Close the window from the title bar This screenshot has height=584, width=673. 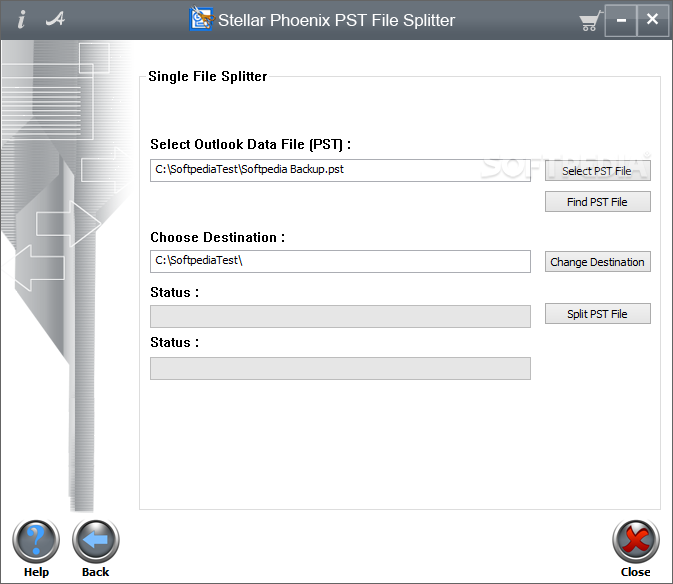tap(652, 20)
